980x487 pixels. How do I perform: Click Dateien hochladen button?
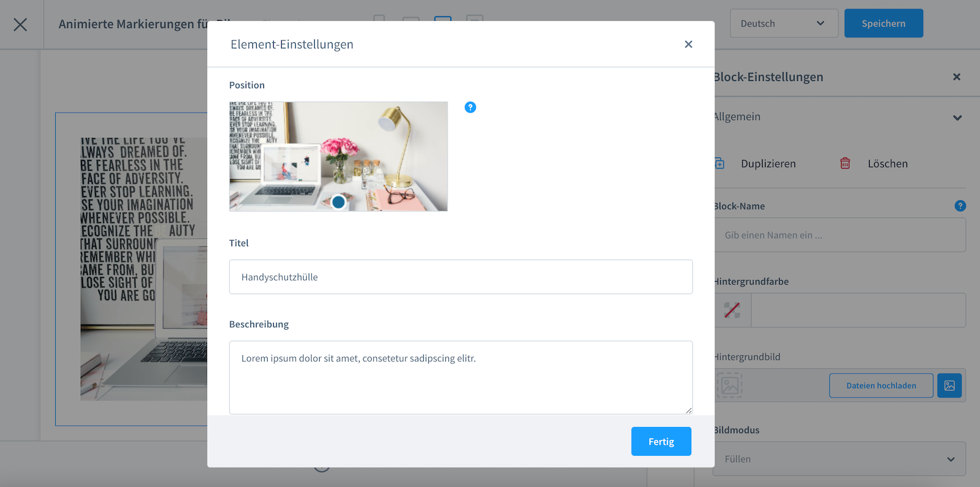point(881,385)
